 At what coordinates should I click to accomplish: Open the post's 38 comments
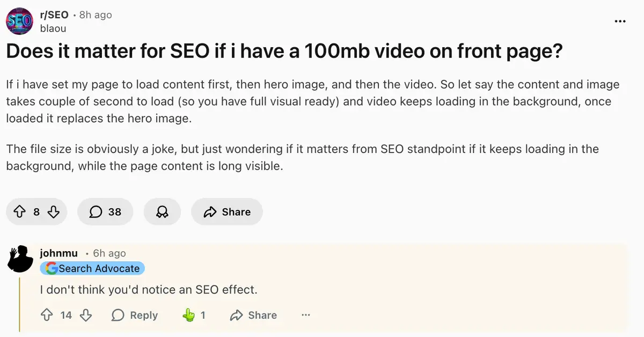(105, 212)
